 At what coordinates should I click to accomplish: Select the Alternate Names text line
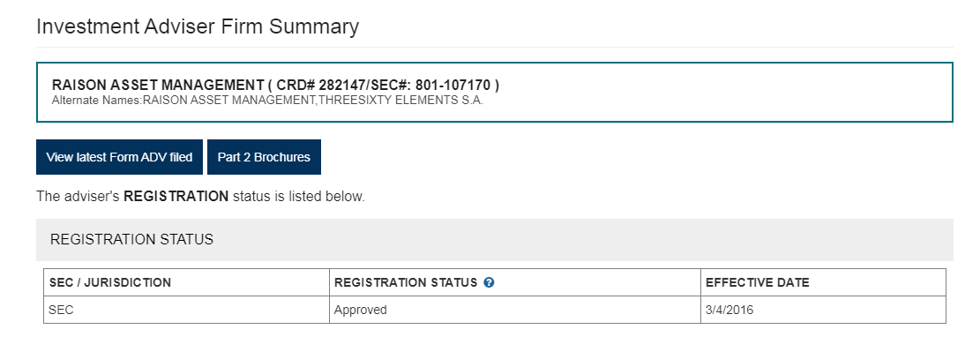click(267, 100)
